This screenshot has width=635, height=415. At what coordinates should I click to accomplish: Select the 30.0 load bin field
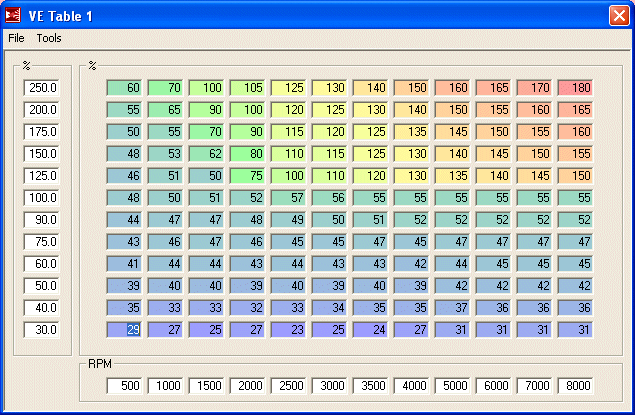point(42,330)
